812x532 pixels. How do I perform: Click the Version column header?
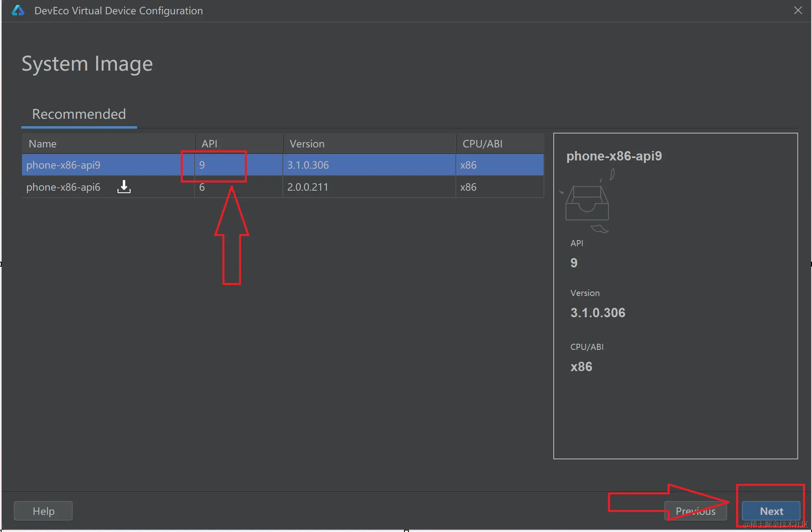coord(307,143)
